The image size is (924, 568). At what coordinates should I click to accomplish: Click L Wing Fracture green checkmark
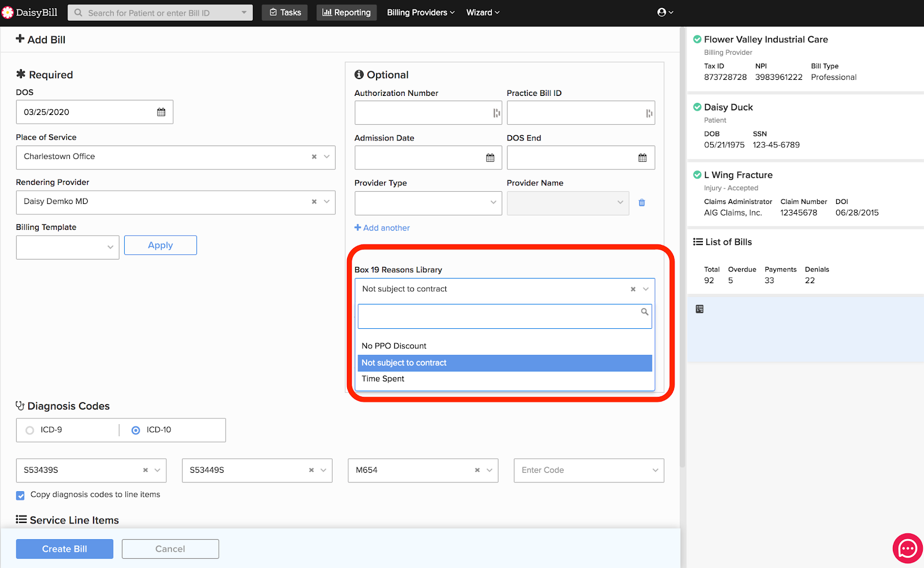[697, 175]
